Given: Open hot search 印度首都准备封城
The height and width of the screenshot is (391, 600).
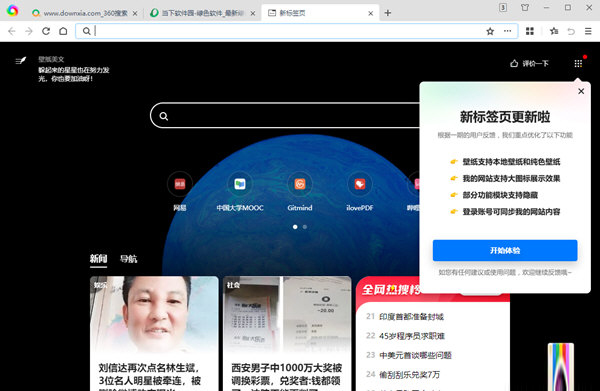Looking at the screenshot, I should tap(411, 317).
